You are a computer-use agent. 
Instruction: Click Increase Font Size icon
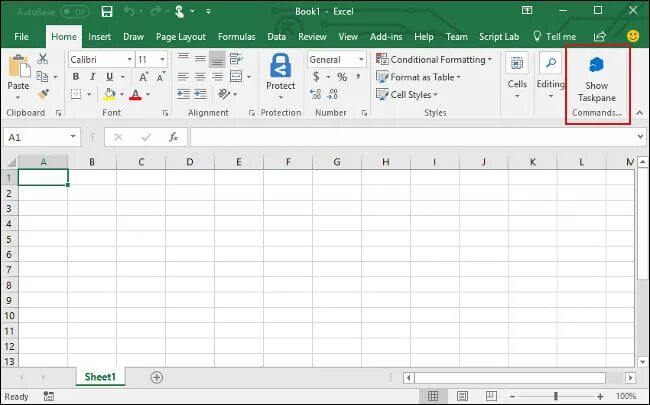(143, 77)
